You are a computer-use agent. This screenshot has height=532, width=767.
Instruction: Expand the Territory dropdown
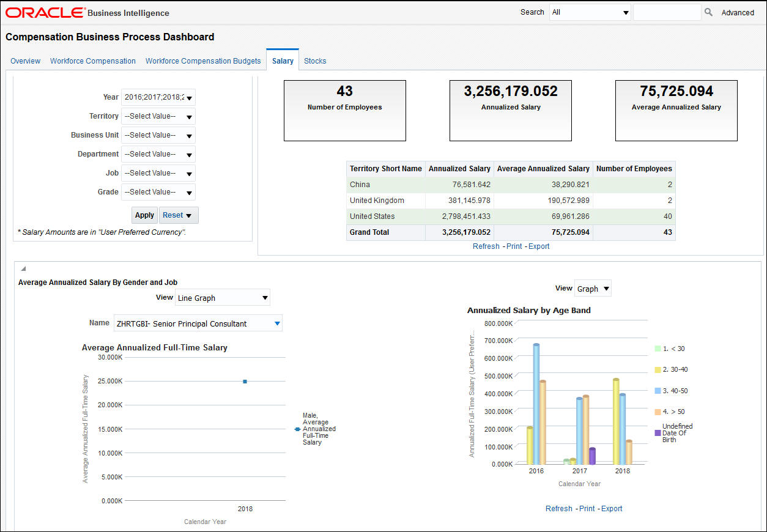point(189,117)
